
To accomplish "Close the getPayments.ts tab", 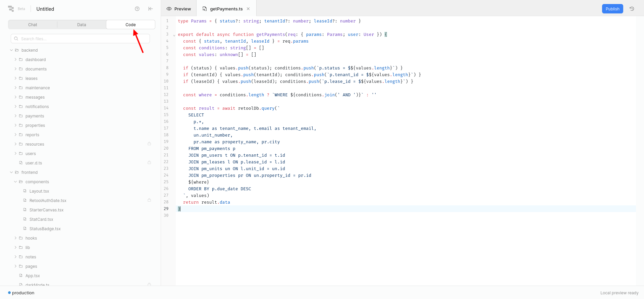I will 248,9.
